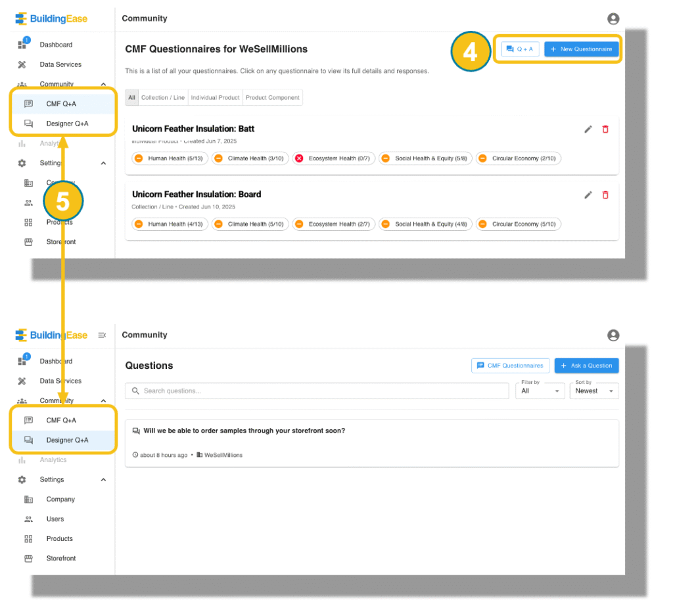Select Product Component filter tab
The image size is (673, 616).
(x=273, y=97)
